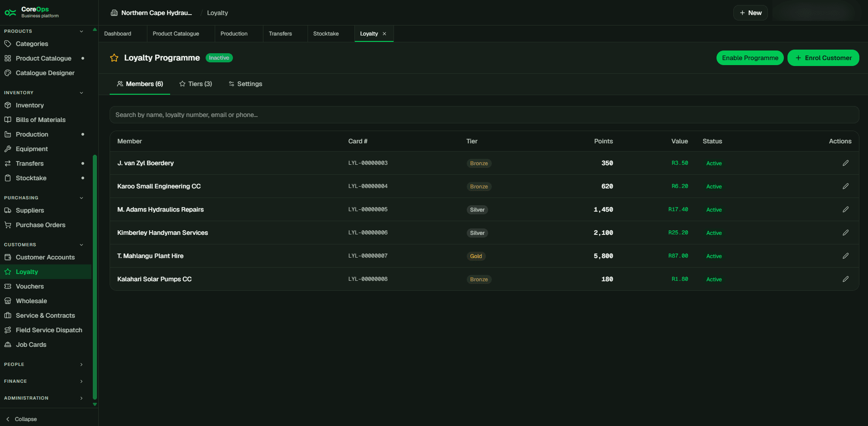Open Stocktake clipboard icon in sidebar

(8, 178)
